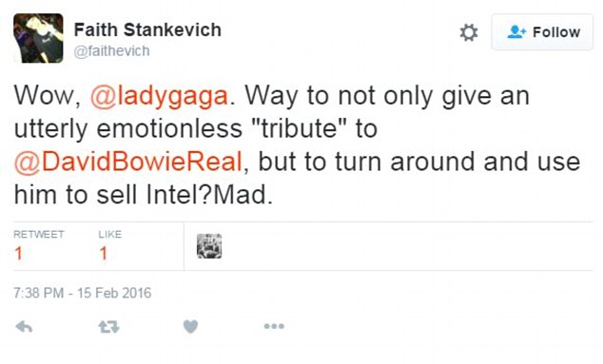Click the RETWEET label
Screen dimensions: 603x364
[x=39, y=234]
